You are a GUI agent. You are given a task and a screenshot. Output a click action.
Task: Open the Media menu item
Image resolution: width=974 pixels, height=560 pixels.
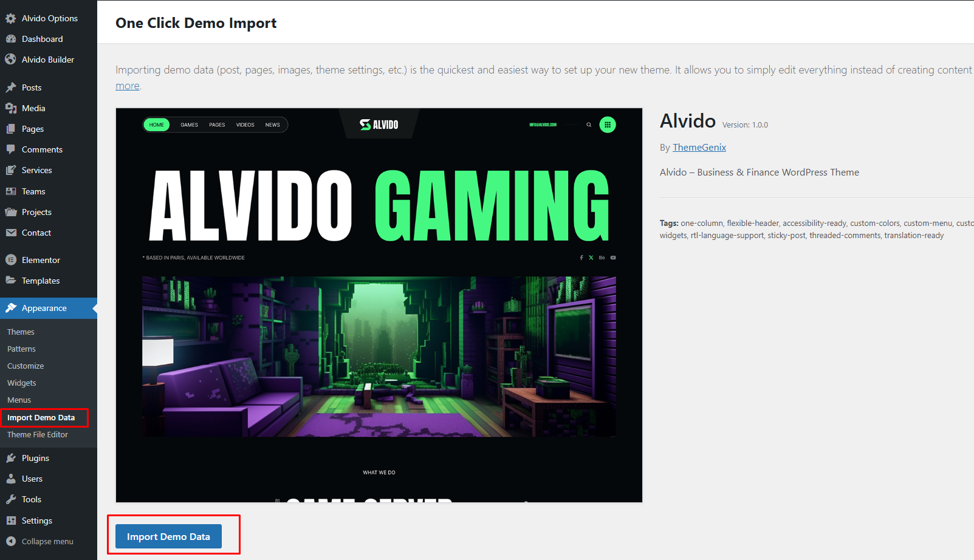click(x=49, y=108)
